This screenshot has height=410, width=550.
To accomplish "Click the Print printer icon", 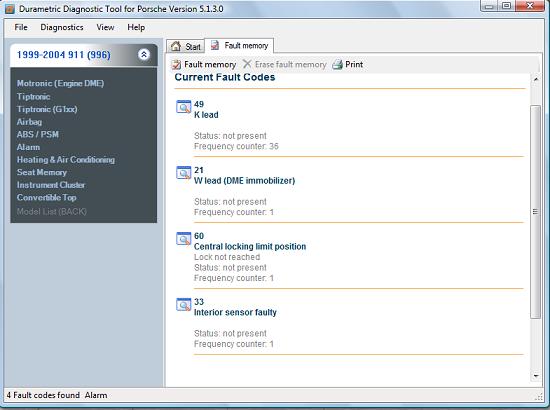I will [337, 65].
